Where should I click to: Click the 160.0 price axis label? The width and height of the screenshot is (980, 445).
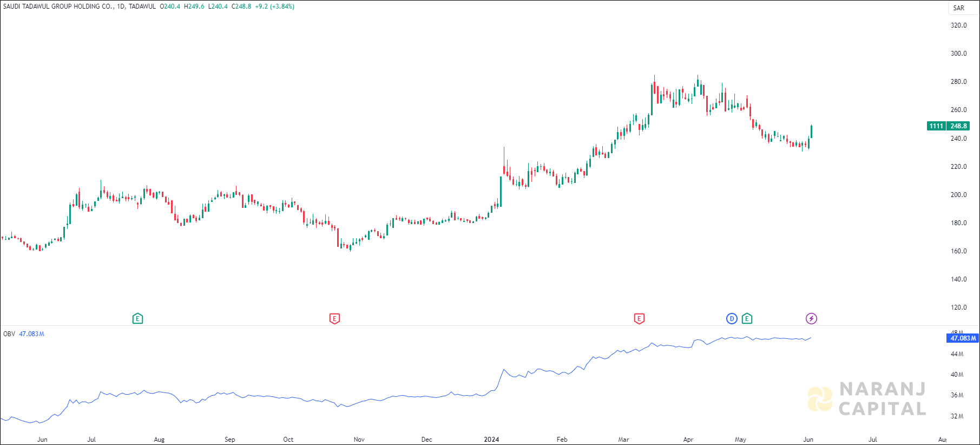click(958, 251)
